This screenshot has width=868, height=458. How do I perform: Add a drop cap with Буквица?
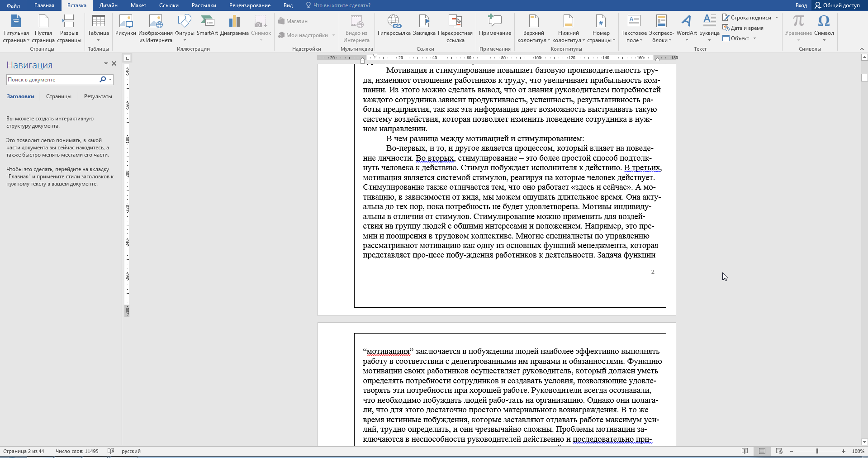coord(709,29)
